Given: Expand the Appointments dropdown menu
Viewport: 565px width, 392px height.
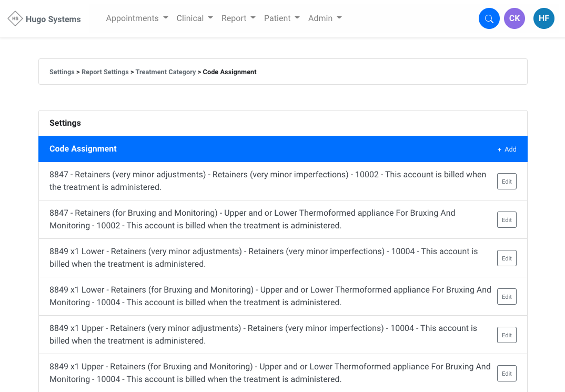Looking at the screenshot, I should [x=137, y=18].
